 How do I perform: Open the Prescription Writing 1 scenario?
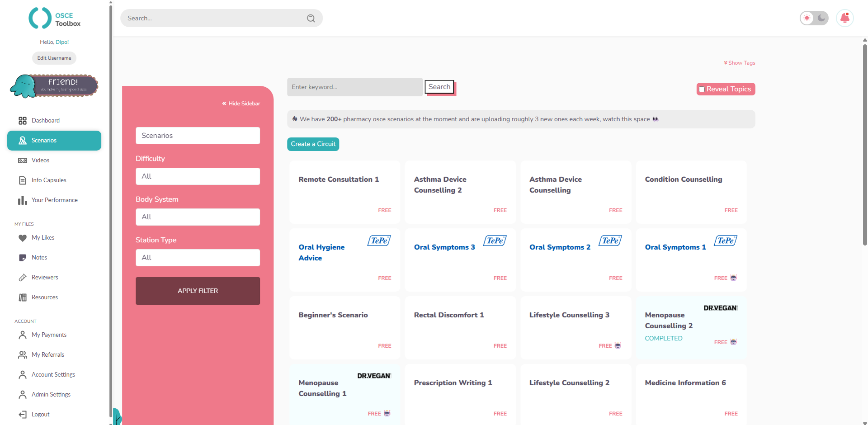460,395
